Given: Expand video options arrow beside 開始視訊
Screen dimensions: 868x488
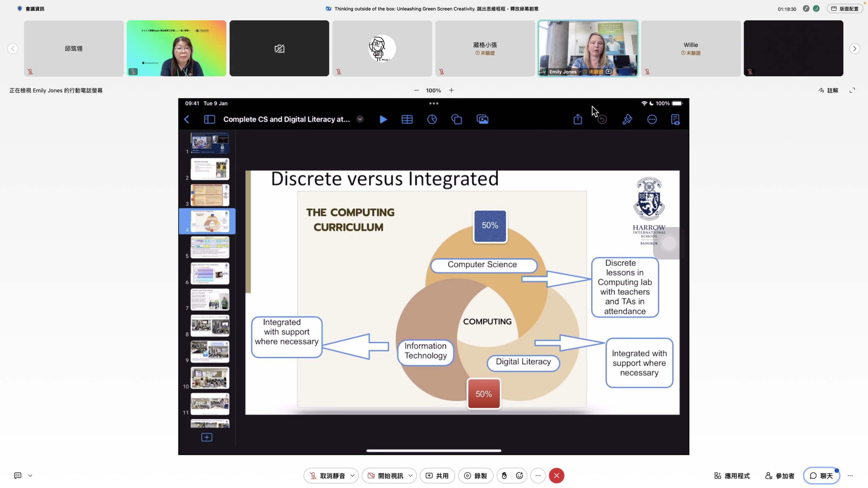Looking at the screenshot, I should coord(411,475).
